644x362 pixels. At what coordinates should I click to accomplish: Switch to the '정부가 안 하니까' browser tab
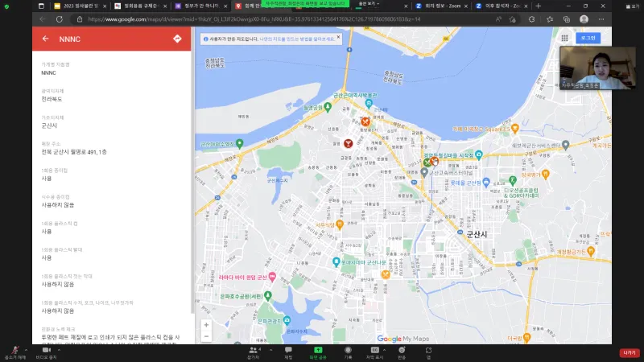pyautogui.click(x=201, y=6)
